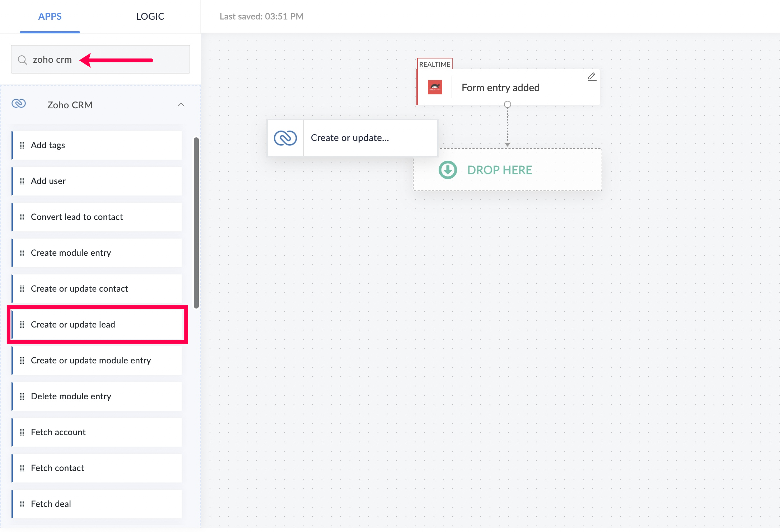Click the search magnifier icon
Screen dimensions: 780x532
tap(22, 60)
